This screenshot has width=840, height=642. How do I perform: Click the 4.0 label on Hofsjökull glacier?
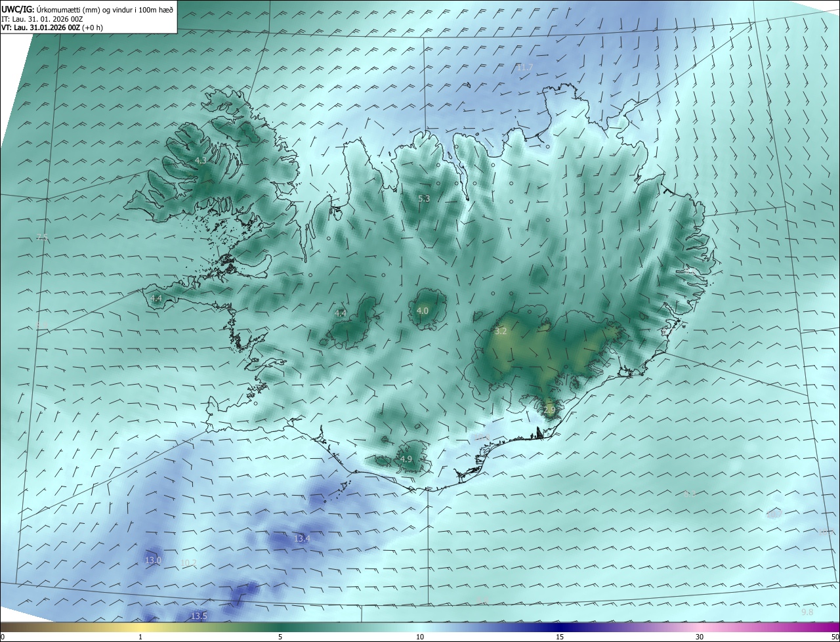423,310
